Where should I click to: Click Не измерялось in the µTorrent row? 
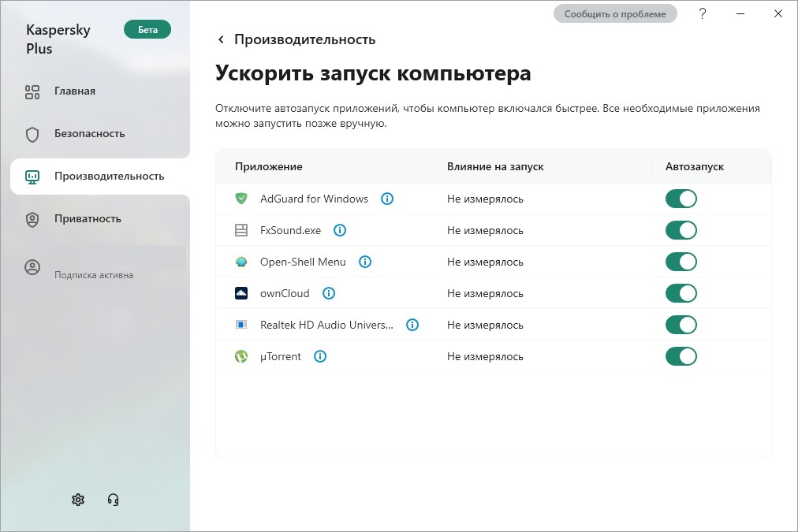[485, 356]
